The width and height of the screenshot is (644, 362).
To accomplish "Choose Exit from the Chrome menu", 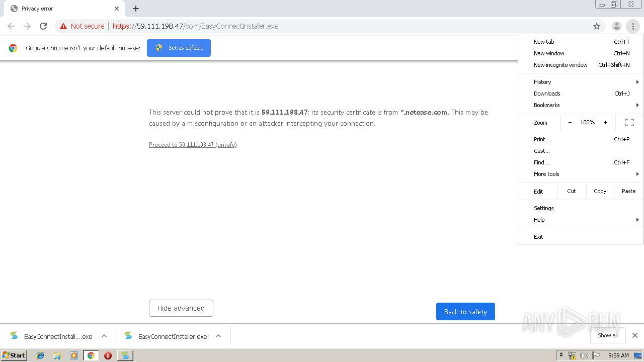I will coord(581,237).
